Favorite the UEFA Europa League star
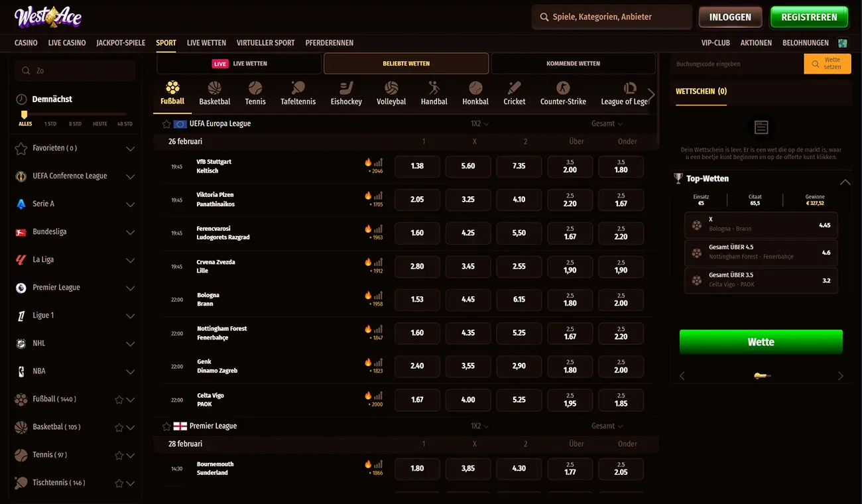This screenshot has height=504, width=862. click(x=166, y=124)
